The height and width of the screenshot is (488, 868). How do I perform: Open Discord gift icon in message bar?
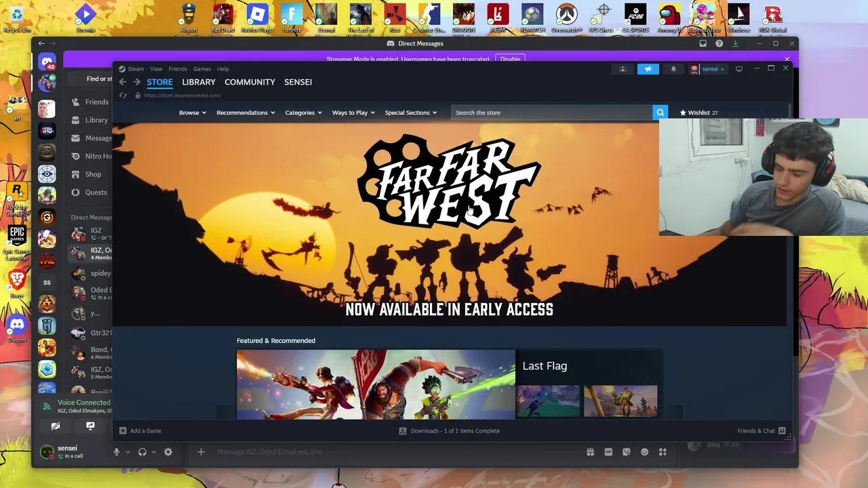tap(590, 452)
